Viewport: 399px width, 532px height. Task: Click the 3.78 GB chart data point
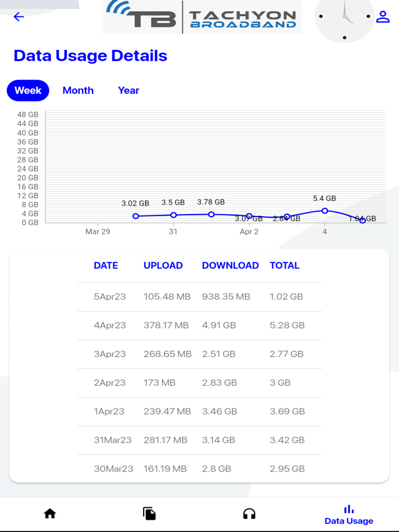[211, 215]
